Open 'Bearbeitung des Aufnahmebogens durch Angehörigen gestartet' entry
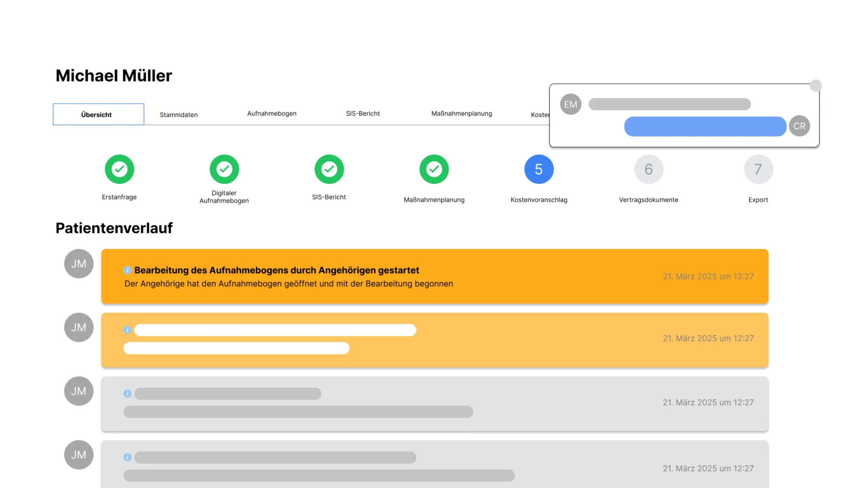The width and height of the screenshot is (868, 488). [x=435, y=276]
